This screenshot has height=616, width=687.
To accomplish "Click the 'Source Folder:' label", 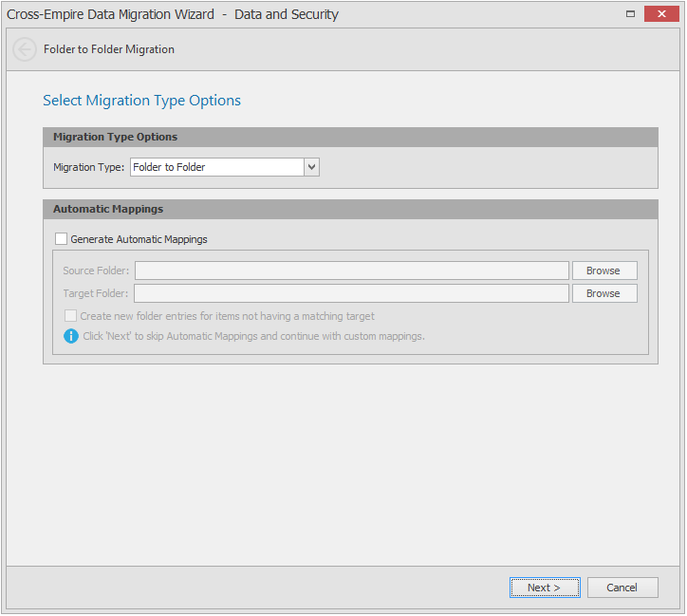I will (97, 271).
